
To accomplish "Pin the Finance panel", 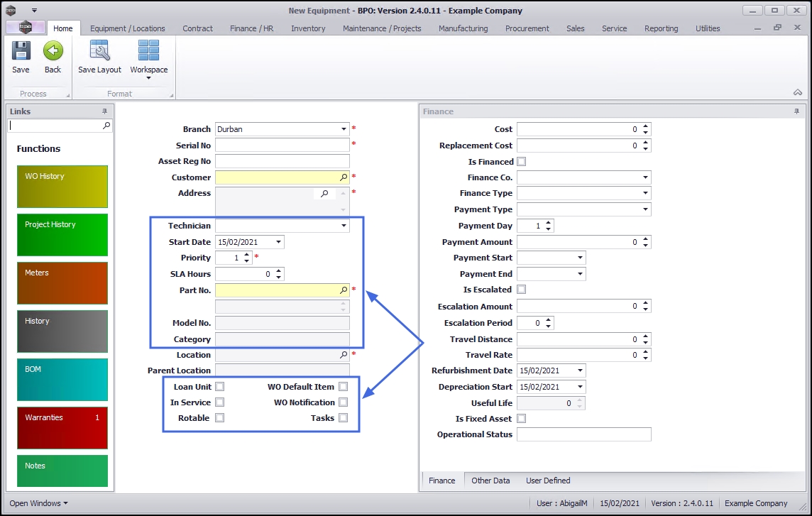I will pos(796,111).
